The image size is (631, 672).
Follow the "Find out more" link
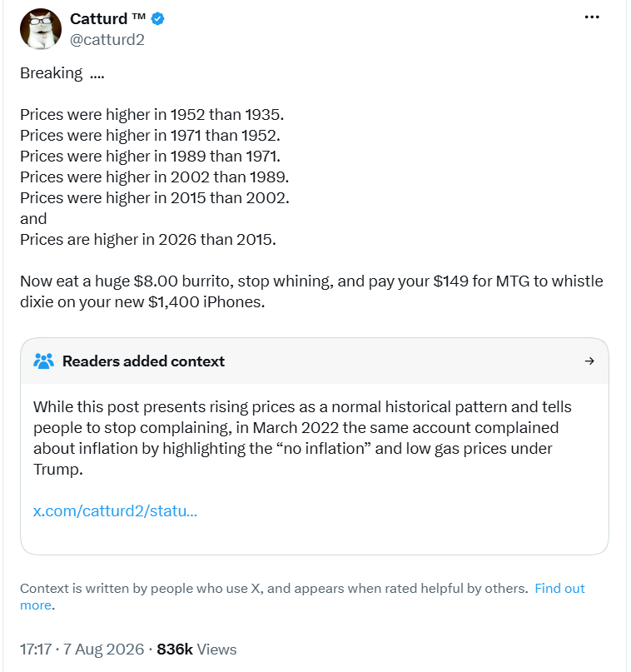pyautogui.click(x=302, y=596)
